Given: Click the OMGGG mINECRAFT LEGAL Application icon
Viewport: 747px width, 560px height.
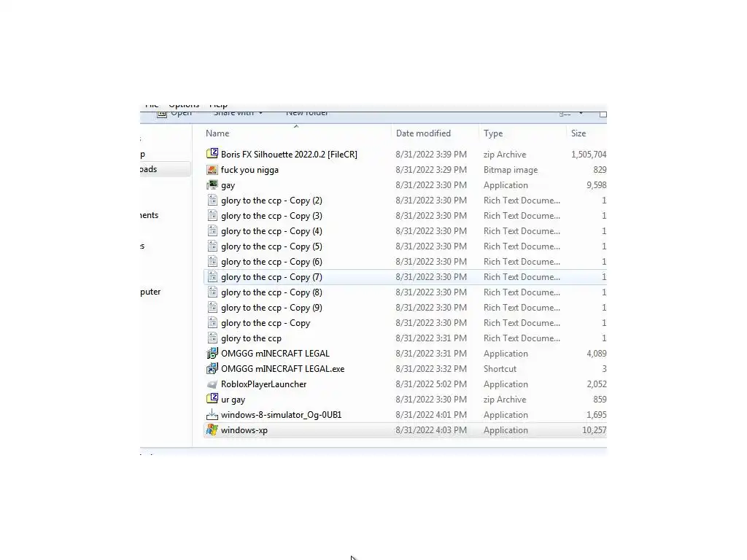Looking at the screenshot, I should [212, 354].
